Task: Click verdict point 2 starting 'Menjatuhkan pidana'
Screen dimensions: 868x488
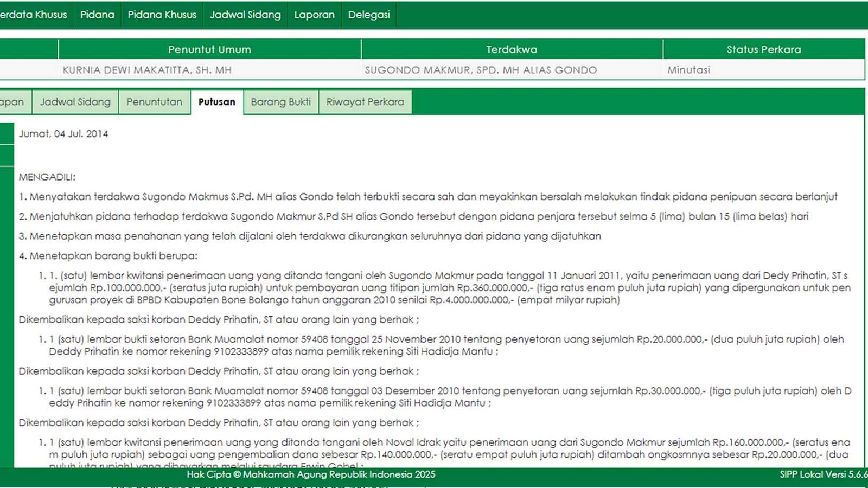Action: [413, 216]
